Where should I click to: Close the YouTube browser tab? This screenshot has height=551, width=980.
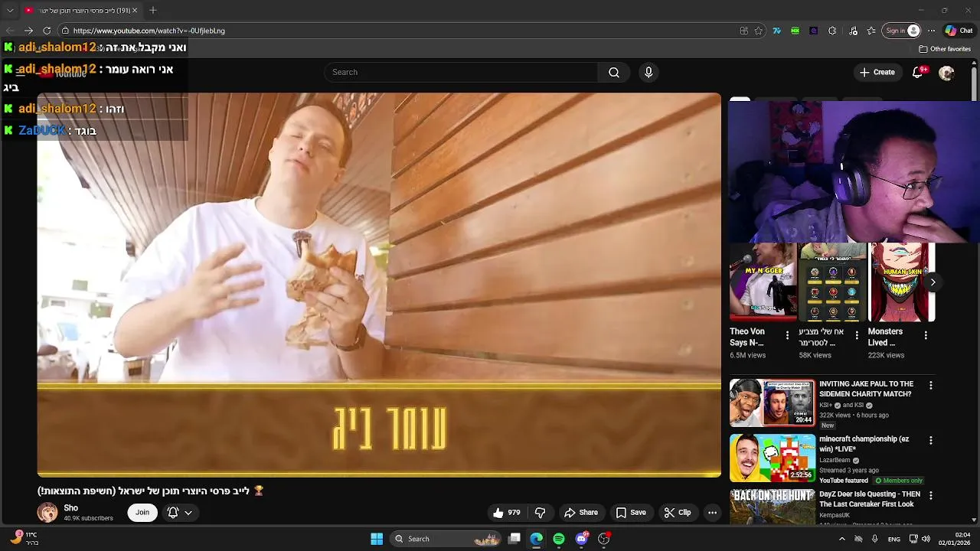click(x=135, y=10)
